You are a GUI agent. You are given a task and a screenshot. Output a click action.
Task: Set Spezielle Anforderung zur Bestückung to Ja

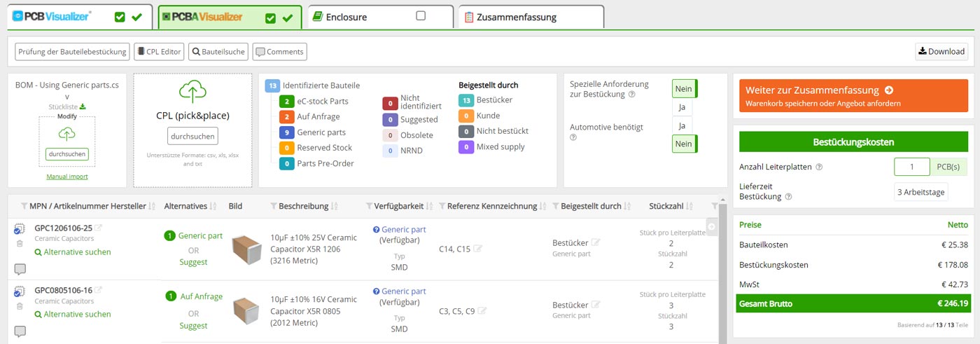pyautogui.click(x=682, y=108)
